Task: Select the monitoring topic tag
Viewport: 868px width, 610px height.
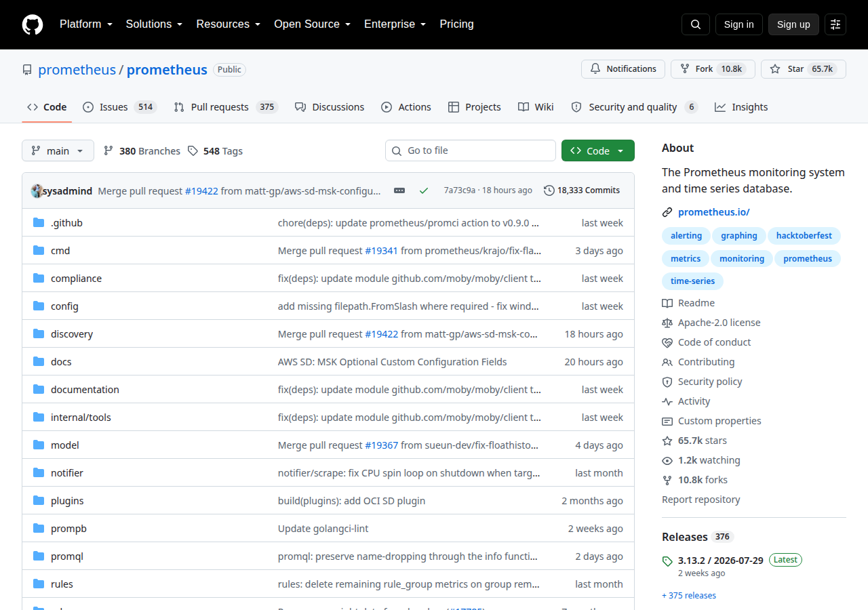Action: click(742, 258)
